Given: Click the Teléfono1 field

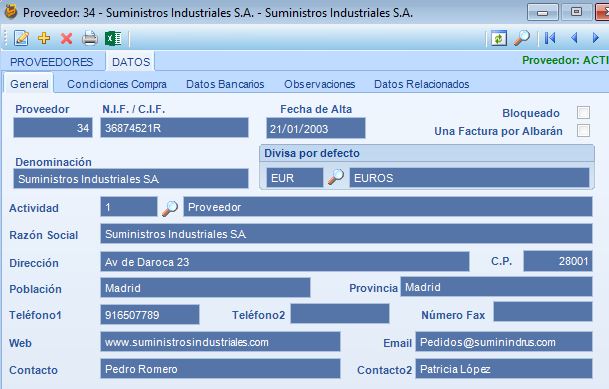Looking at the screenshot, I should (x=150, y=314).
